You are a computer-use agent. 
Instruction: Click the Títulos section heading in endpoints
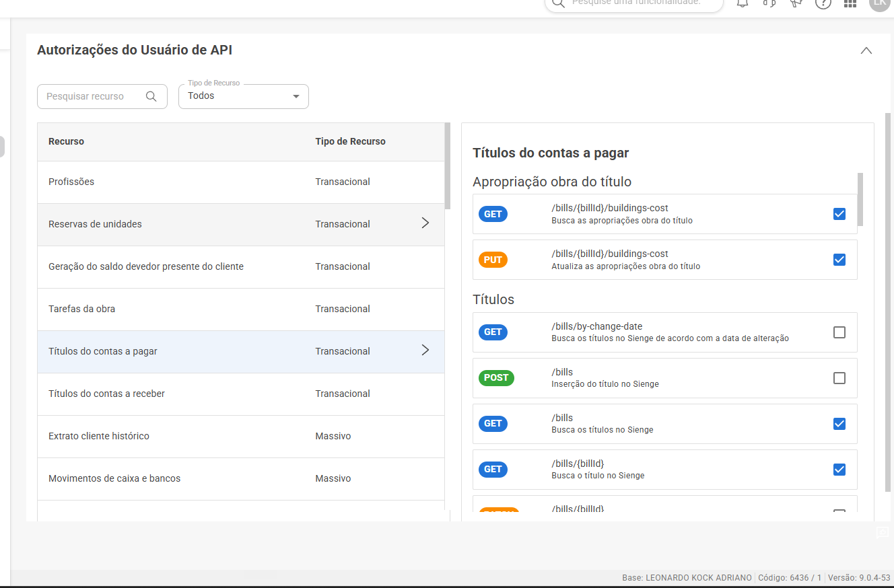(493, 299)
